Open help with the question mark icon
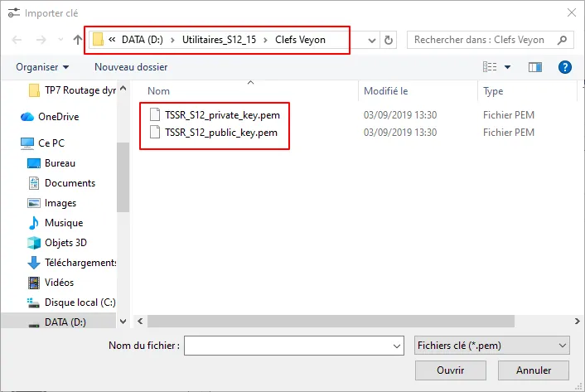The width and height of the screenshot is (585, 392). tap(564, 67)
